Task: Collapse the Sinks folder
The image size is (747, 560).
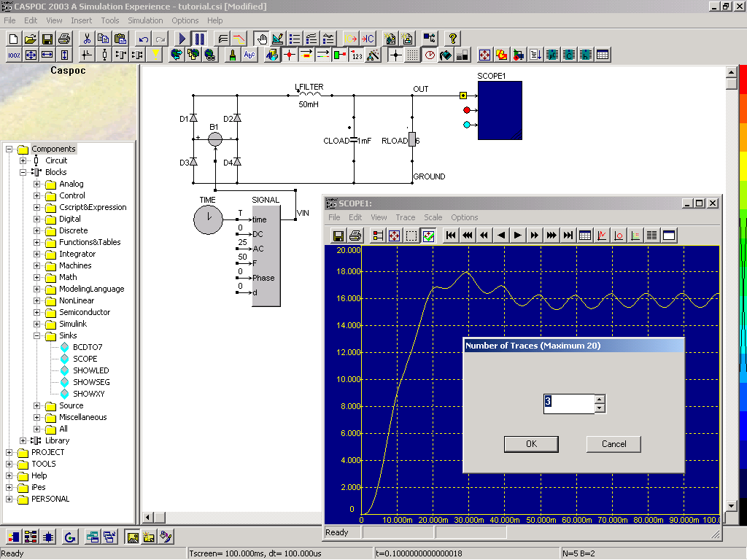Action: point(36,335)
